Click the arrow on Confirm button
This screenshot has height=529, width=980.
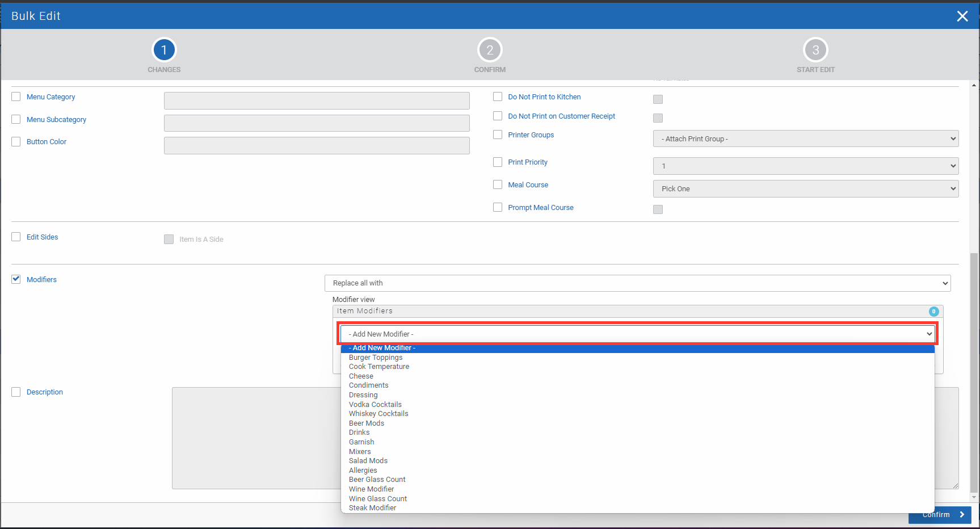(962, 515)
